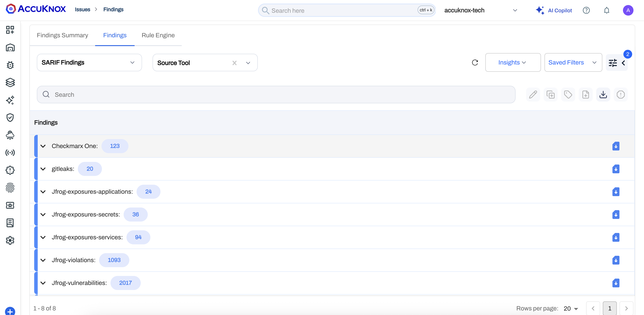Toggle the filter panel with sliders icon
644x315 pixels.
tap(617, 63)
